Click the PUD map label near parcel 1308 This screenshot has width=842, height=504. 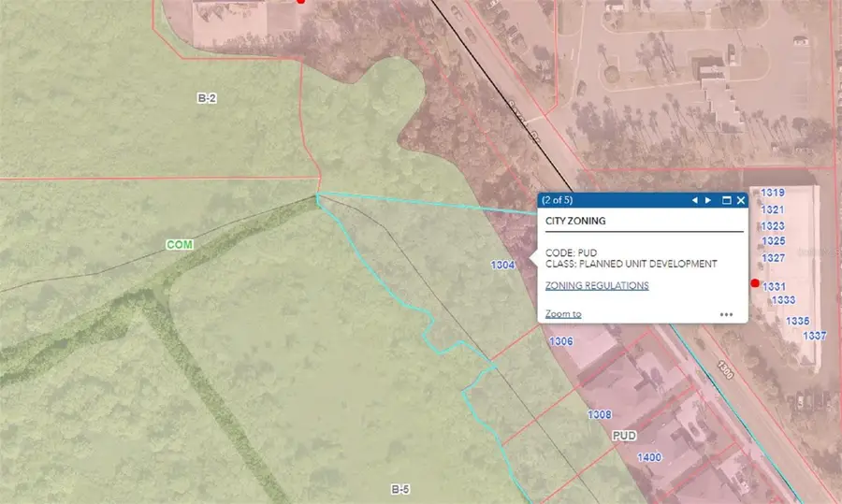point(624,436)
